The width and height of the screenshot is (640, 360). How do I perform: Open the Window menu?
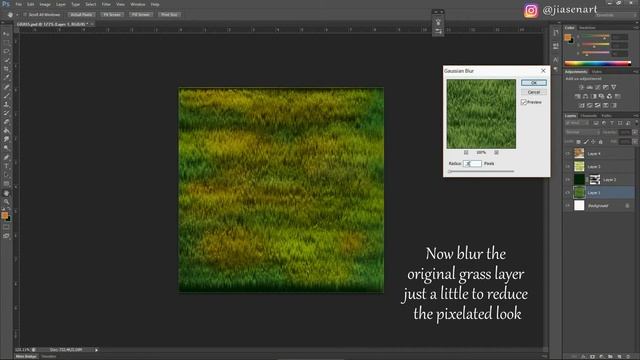(138, 4)
